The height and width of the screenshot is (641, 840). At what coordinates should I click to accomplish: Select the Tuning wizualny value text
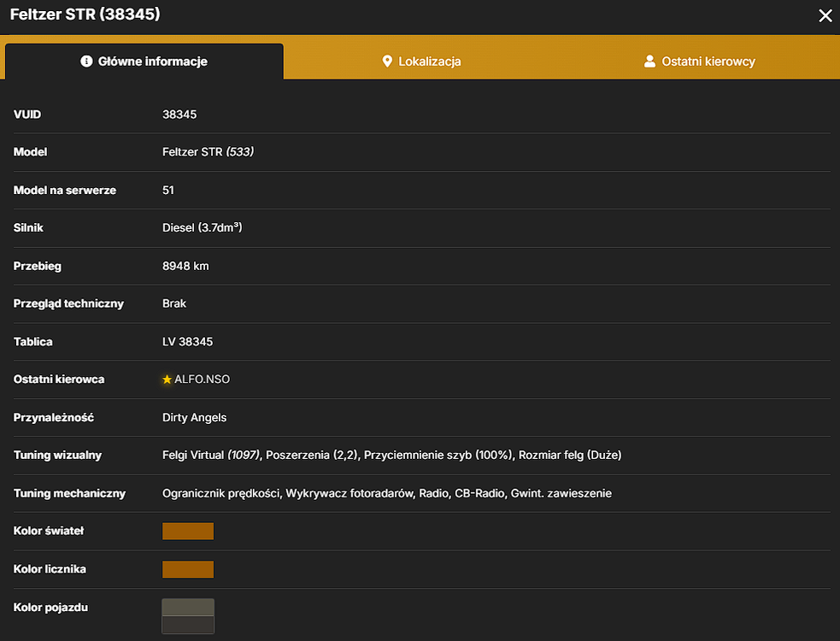(391, 455)
